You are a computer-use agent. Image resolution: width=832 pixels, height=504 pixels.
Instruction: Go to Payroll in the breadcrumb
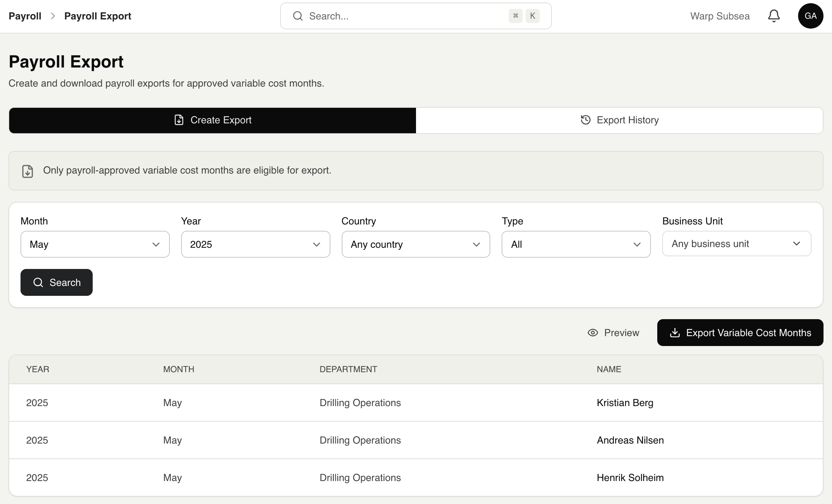coord(25,16)
